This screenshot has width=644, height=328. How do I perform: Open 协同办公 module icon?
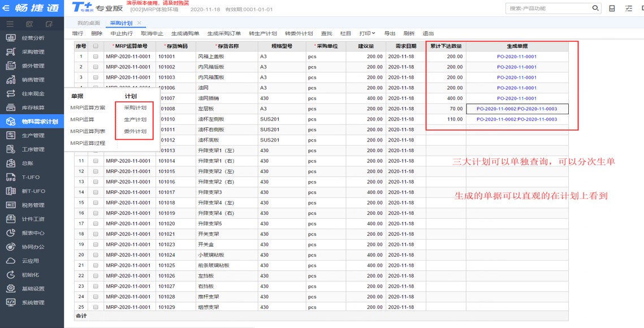click(11, 247)
